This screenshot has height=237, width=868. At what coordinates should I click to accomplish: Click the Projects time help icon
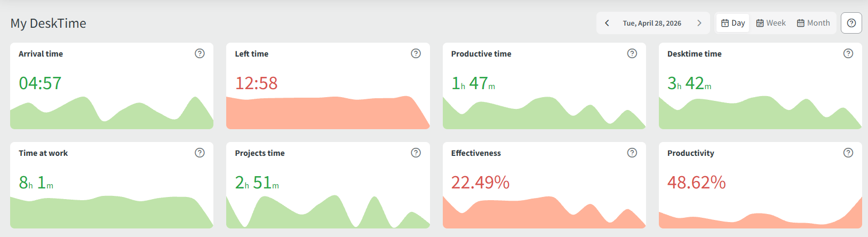tap(416, 153)
